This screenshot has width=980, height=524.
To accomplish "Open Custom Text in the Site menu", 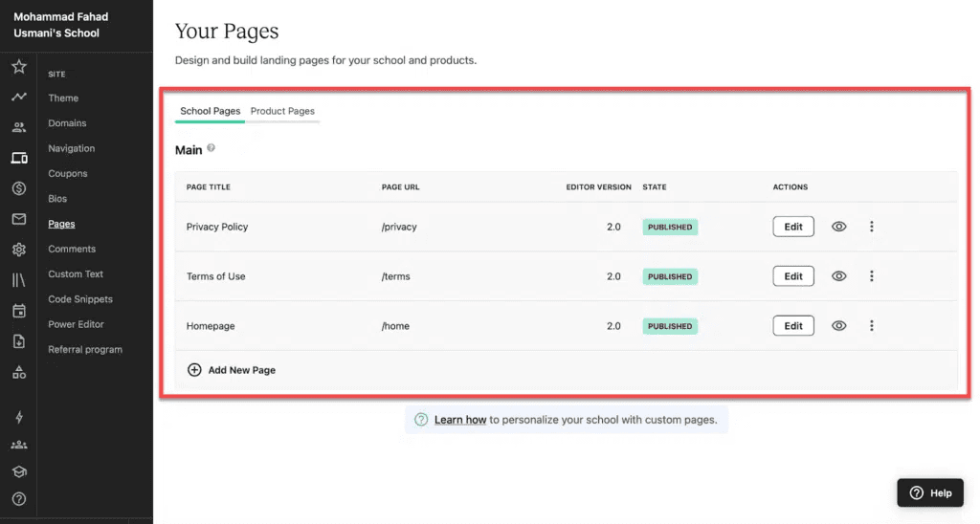I will [76, 273].
